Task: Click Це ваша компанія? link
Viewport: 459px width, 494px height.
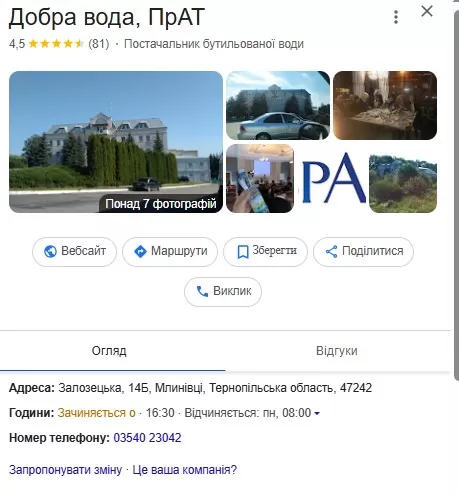Action: click(x=185, y=470)
